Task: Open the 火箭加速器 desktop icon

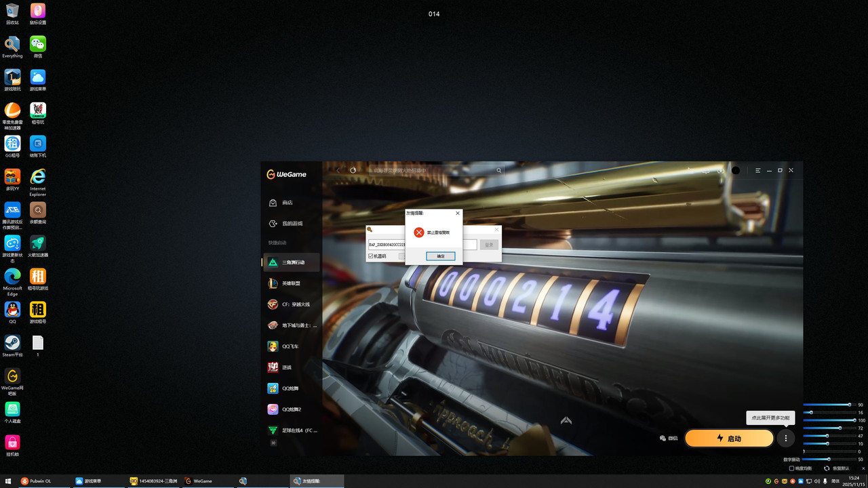Action: pos(38,246)
